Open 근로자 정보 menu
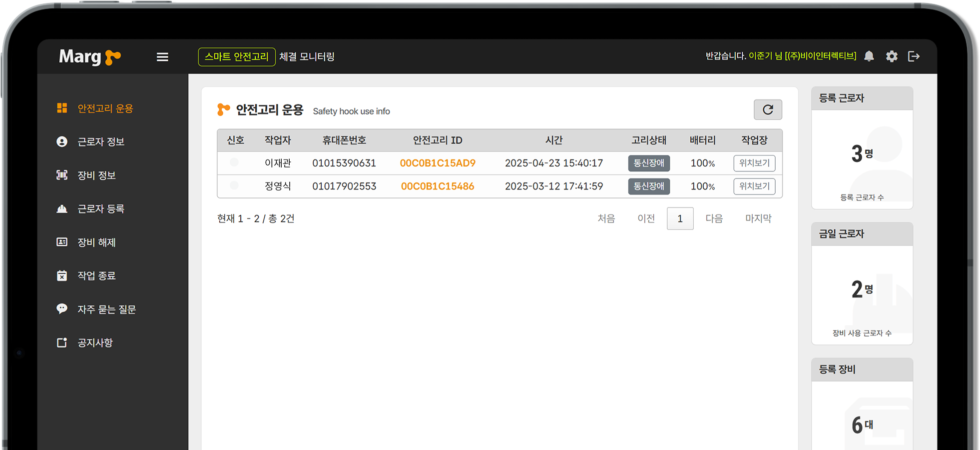The width and height of the screenshot is (980, 450). tap(101, 142)
